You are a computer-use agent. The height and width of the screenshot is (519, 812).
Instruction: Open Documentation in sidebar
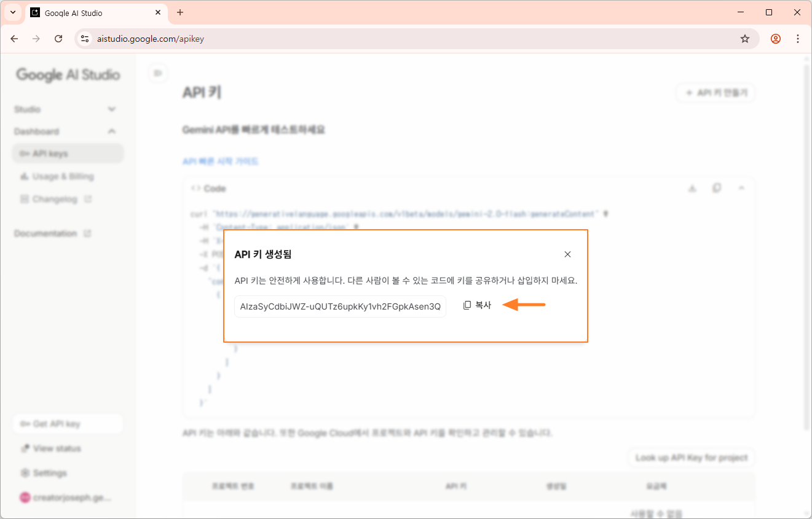click(x=53, y=233)
